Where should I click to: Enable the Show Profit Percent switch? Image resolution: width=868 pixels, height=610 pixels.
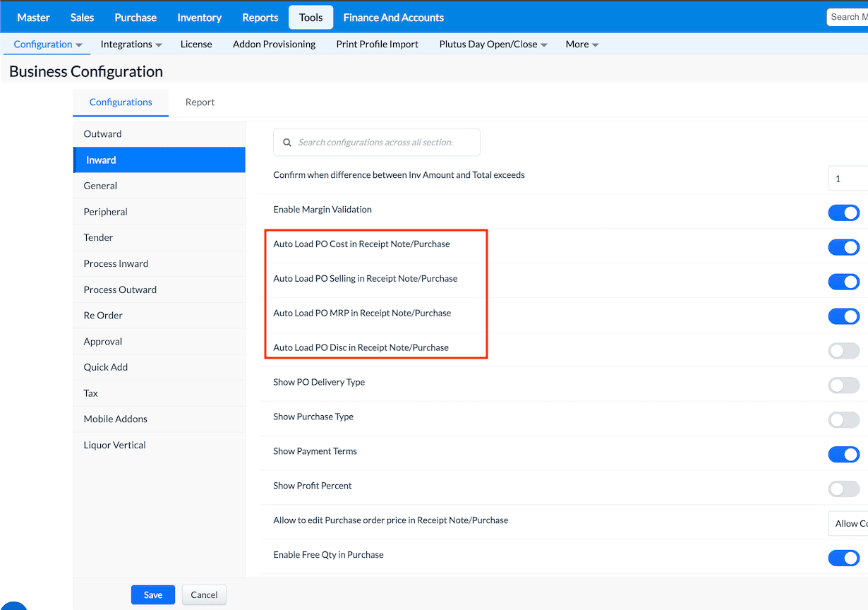tap(843, 489)
